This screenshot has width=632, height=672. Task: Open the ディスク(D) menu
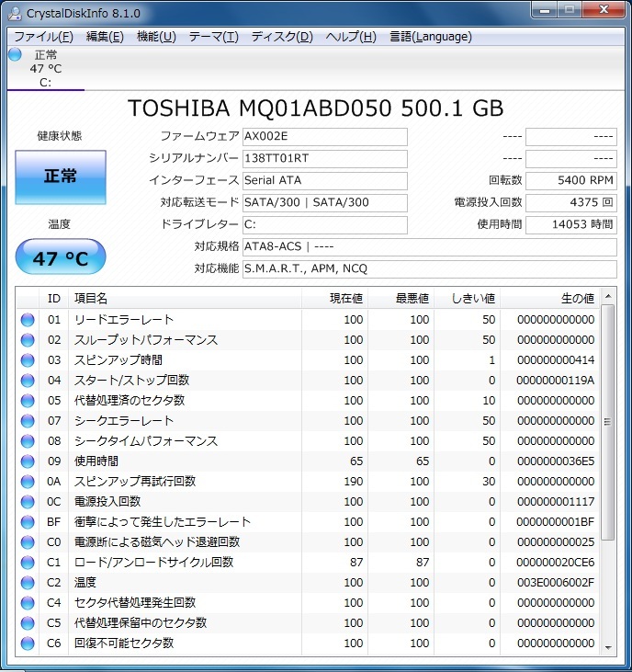[x=282, y=37]
